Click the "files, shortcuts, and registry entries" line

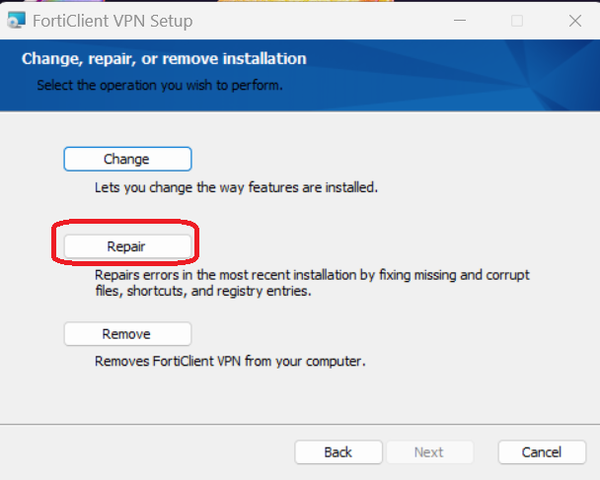(203, 291)
